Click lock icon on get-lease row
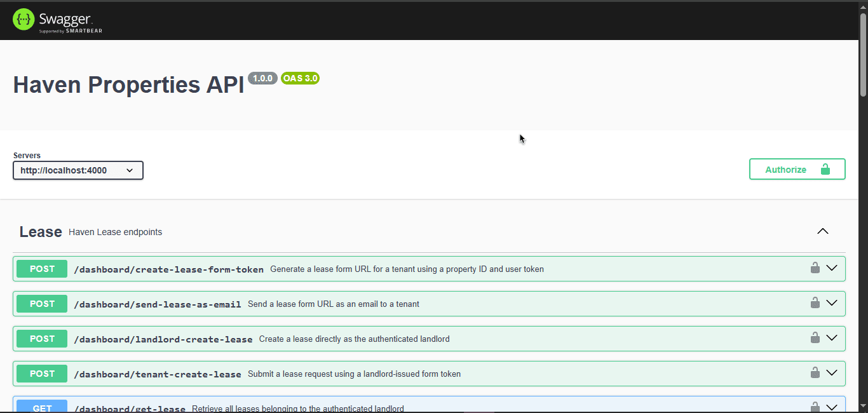 (x=815, y=407)
